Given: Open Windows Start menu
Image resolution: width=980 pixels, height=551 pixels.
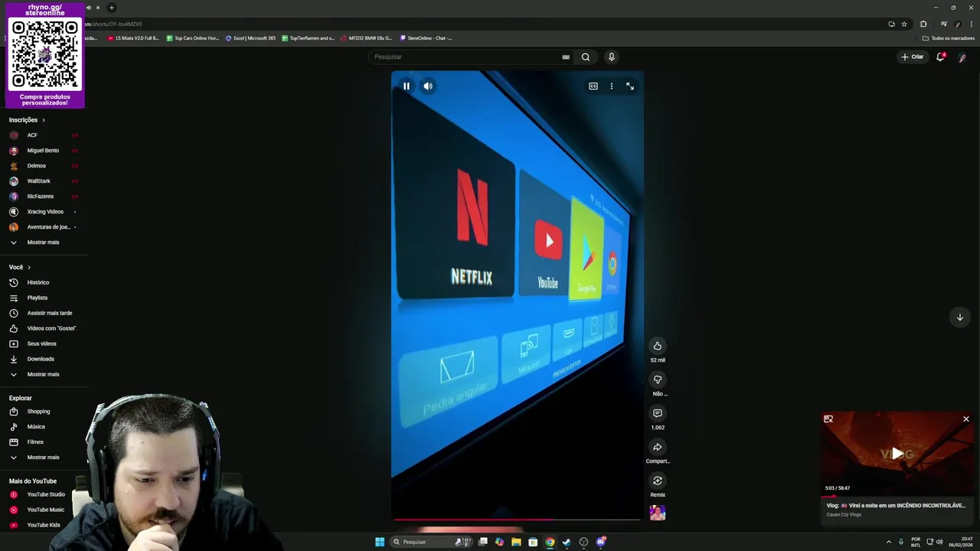Looking at the screenshot, I should (380, 542).
